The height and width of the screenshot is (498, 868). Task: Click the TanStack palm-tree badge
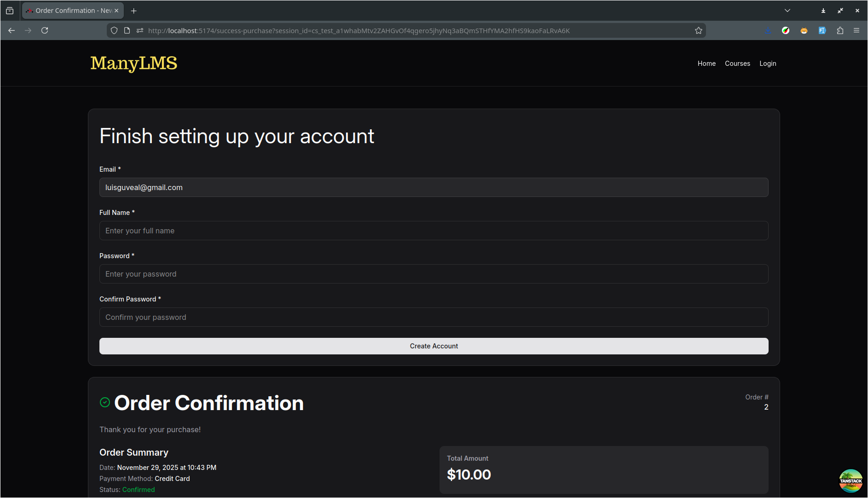[851, 481]
